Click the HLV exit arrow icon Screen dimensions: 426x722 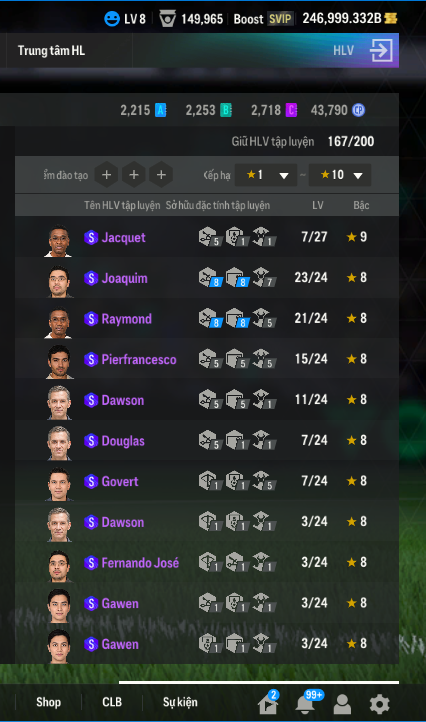point(382,50)
